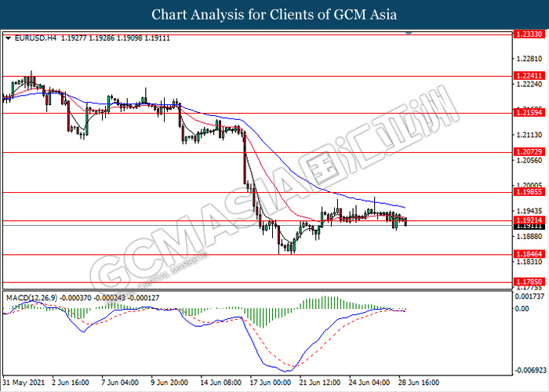Click the 1.18310 axis price value
Screen dimensions: 549x392
tap(529, 262)
